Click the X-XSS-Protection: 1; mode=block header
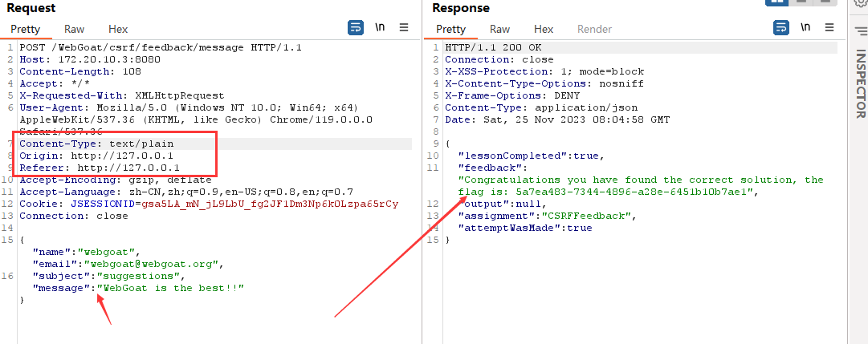Viewport: 868px width, 344px height. tap(544, 72)
